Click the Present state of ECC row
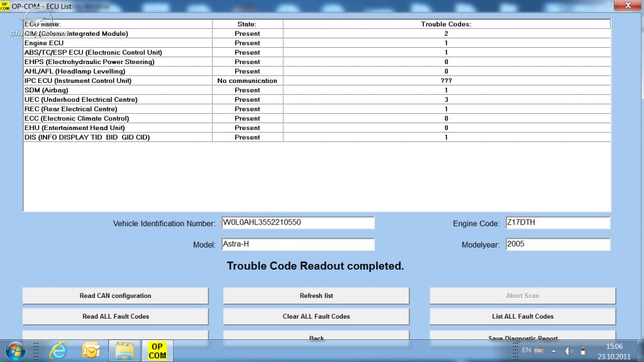Screen dimensions: 644x362 pos(247,119)
